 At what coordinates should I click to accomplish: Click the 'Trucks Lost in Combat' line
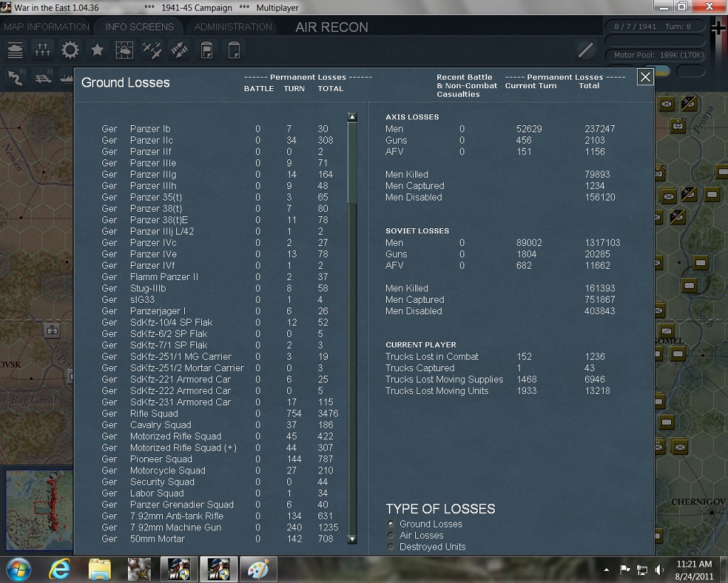pyautogui.click(x=496, y=356)
